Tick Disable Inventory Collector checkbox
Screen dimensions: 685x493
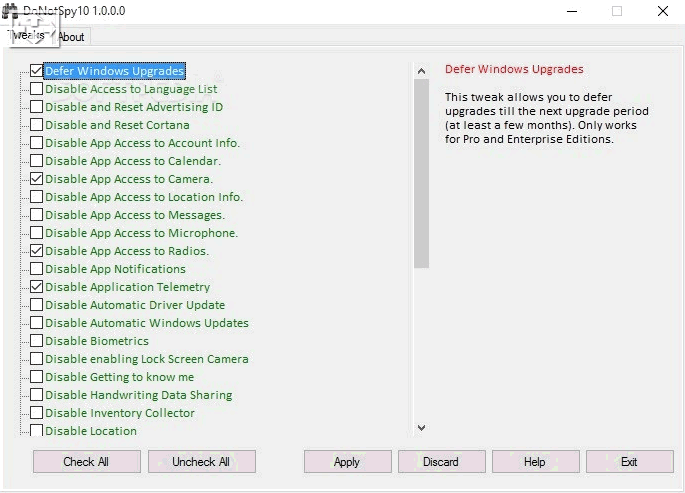coord(37,413)
